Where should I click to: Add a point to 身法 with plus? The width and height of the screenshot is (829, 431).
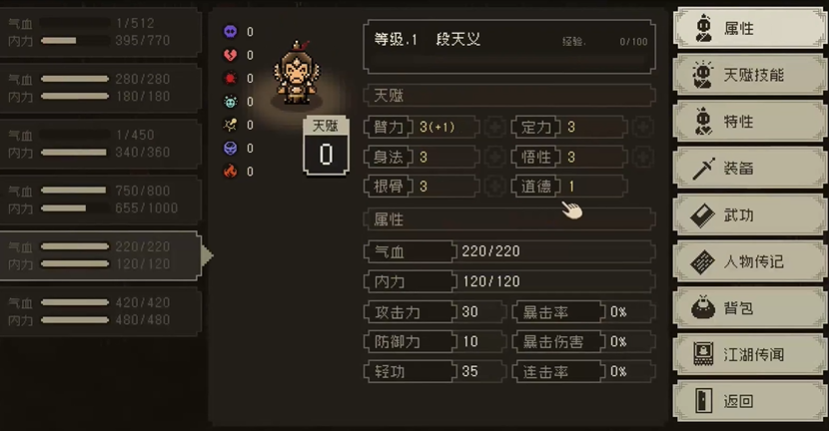pos(495,157)
